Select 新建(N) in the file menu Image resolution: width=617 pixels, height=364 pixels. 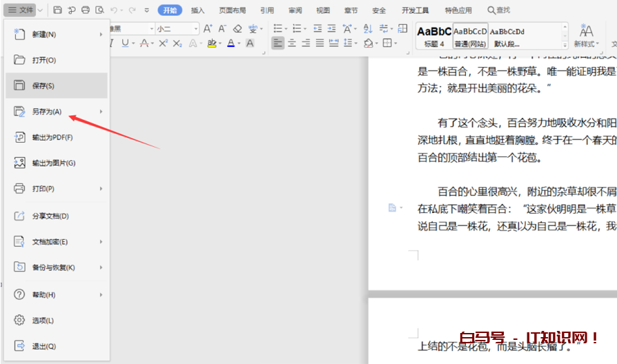click(57, 34)
